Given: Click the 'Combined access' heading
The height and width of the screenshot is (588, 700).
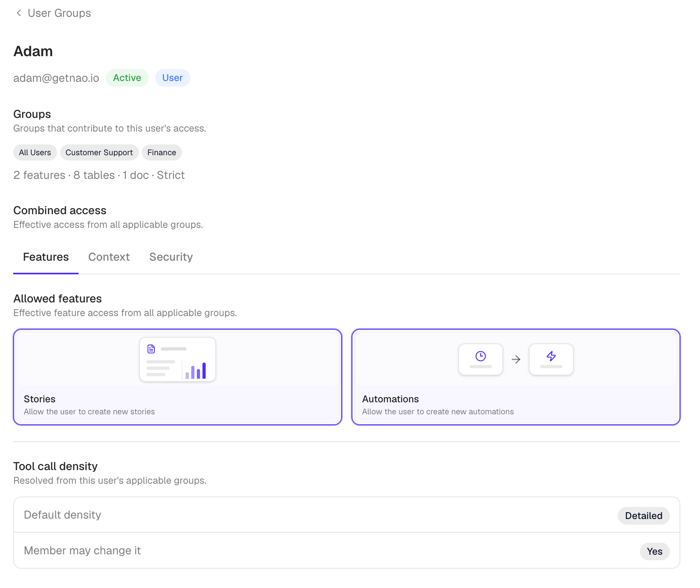Looking at the screenshot, I should [60, 211].
